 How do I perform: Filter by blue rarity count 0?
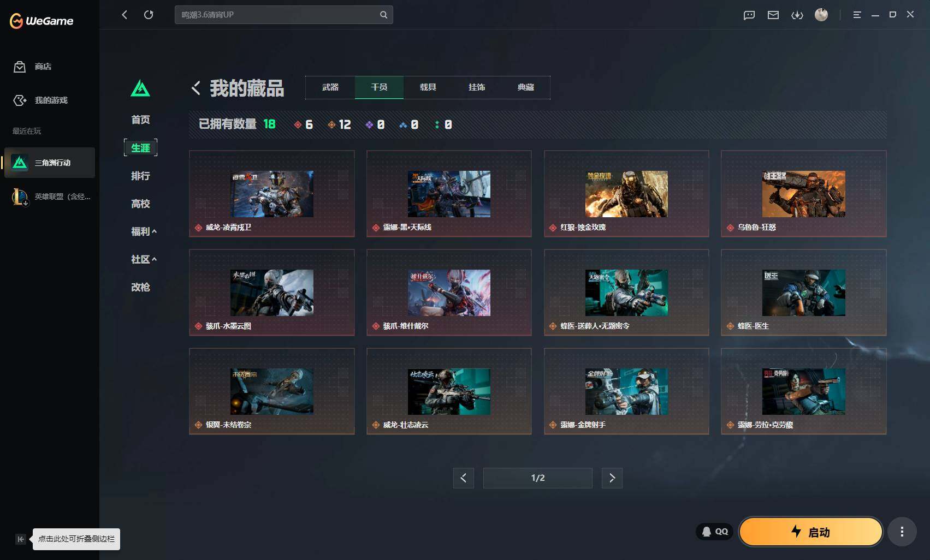(408, 124)
